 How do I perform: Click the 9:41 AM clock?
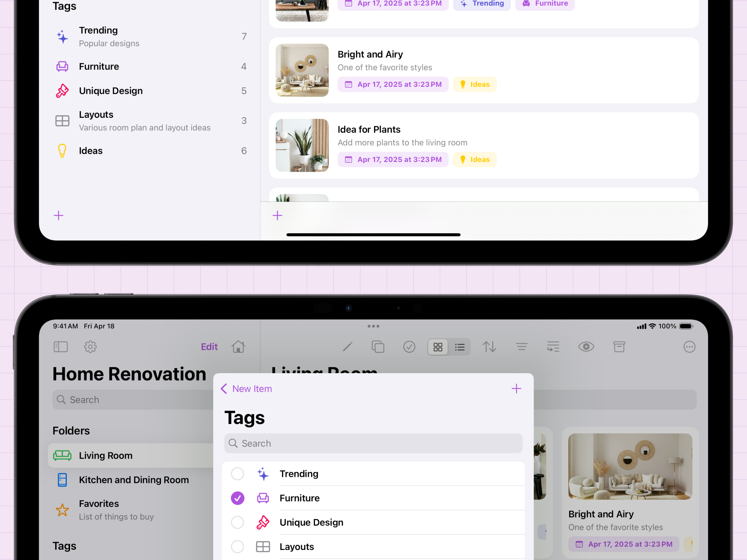click(x=65, y=326)
